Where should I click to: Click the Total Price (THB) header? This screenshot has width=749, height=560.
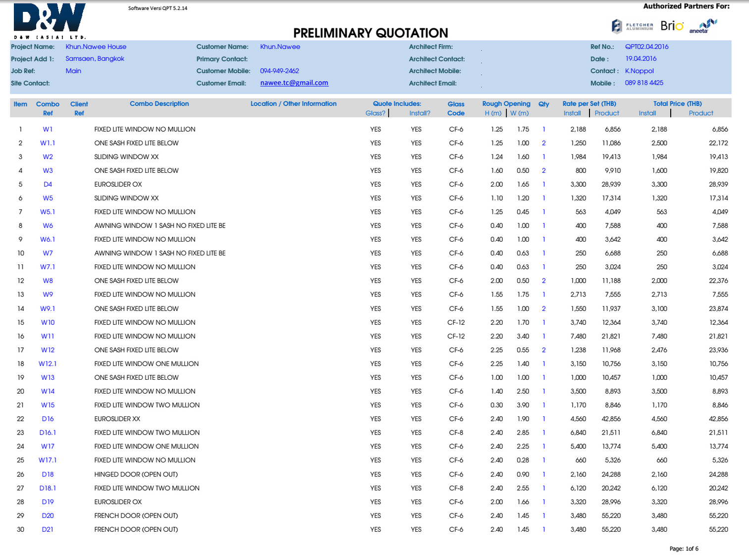[x=677, y=103]
